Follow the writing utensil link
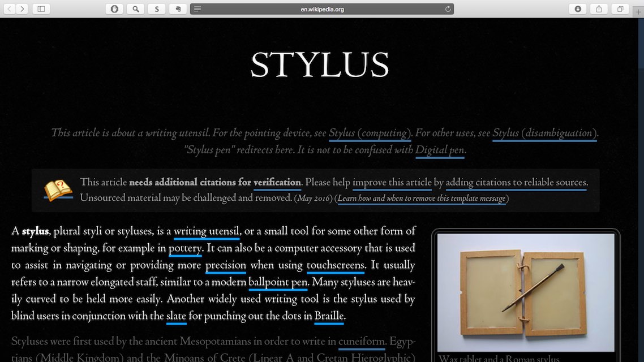This screenshot has width=644, height=362. click(206, 231)
